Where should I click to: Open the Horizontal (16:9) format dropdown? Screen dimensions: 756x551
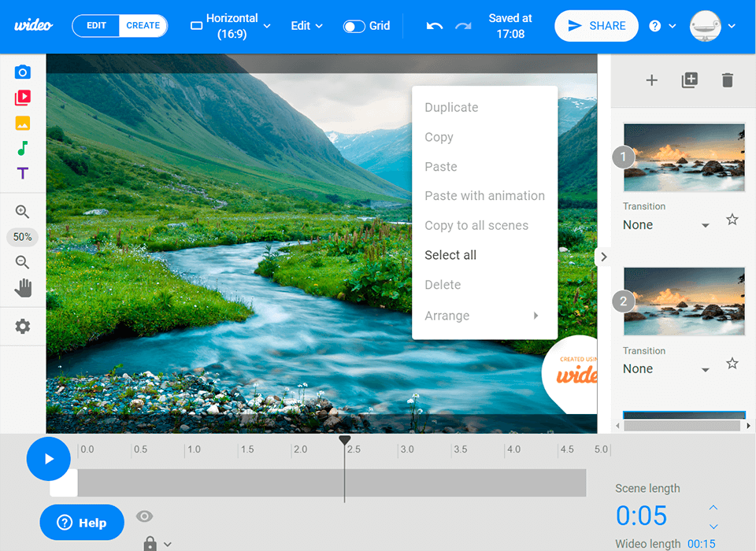pos(229,25)
